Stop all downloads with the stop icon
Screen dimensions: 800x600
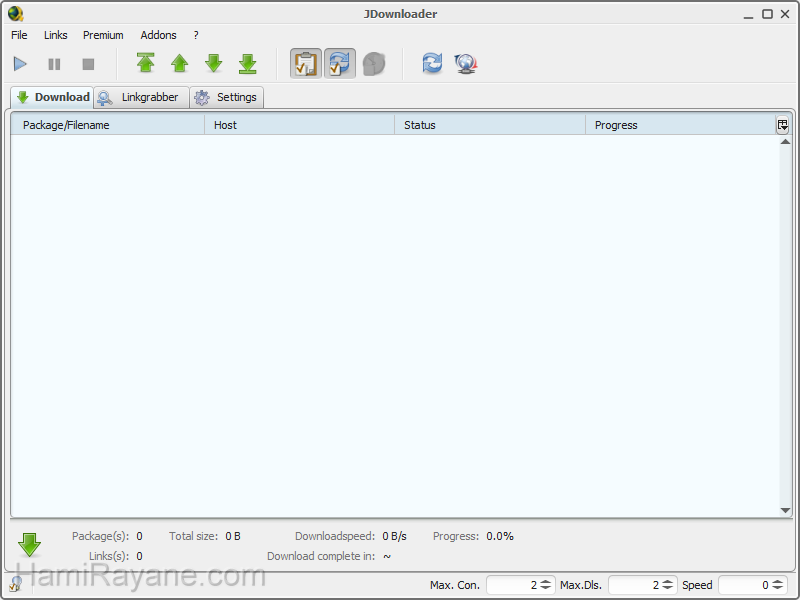88,64
